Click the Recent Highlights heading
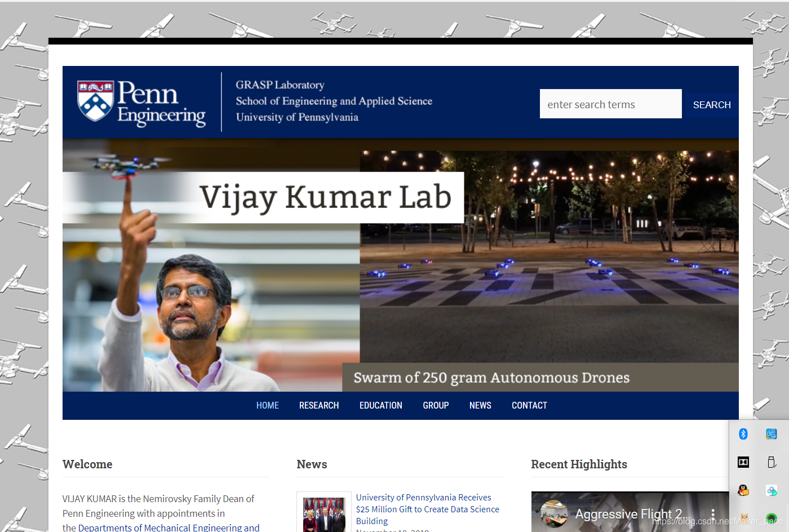 click(x=579, y=464)
